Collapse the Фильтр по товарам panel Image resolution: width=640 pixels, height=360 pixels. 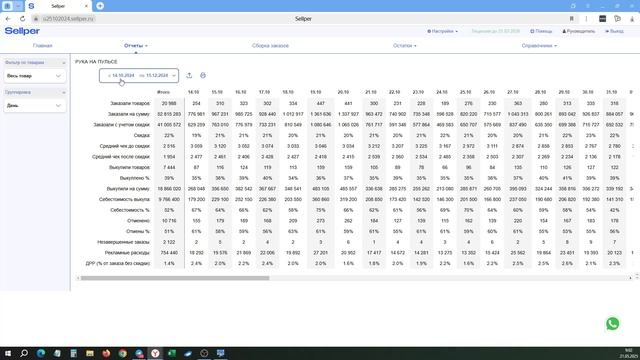coord(63,63)
